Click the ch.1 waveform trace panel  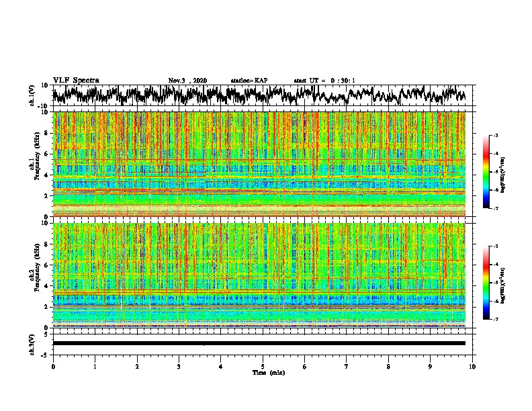click(x=262, y=95)
